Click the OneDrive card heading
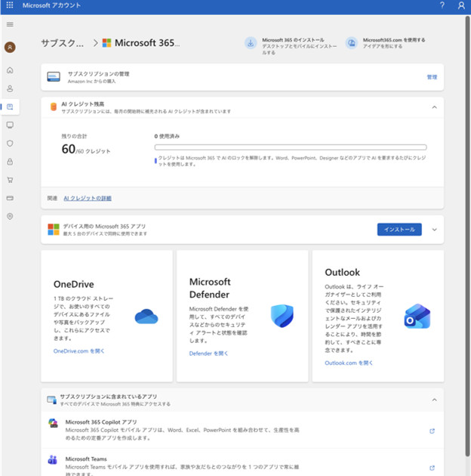Image resolution: width=471 pixels, height=476 pixels. coord(74,284)
